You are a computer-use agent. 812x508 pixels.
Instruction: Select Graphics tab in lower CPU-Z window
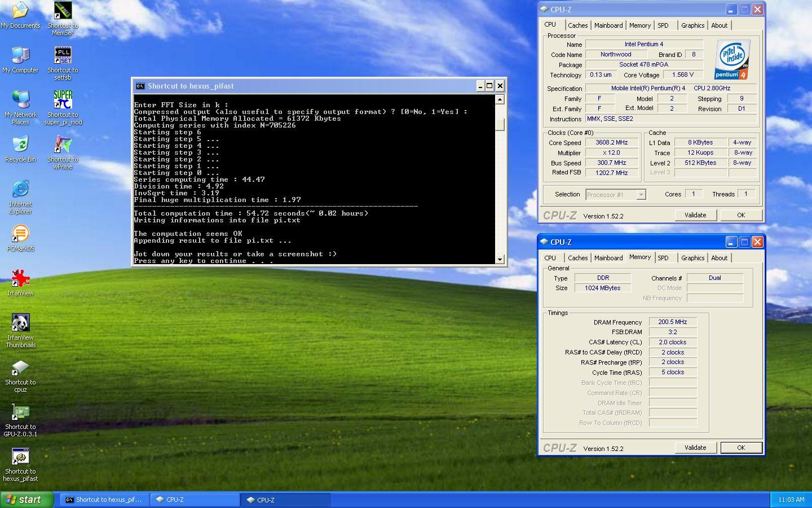(692, 258)
